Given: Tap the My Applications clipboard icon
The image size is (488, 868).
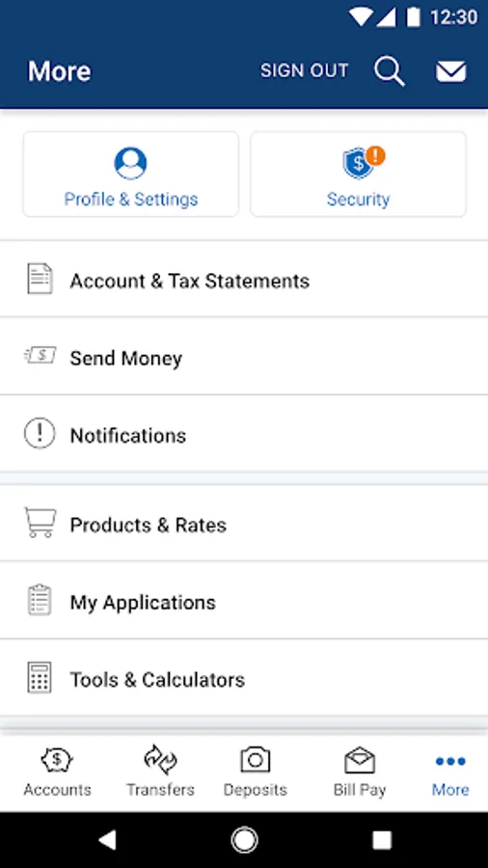Looking at the screenshot, I should (40, 600).
